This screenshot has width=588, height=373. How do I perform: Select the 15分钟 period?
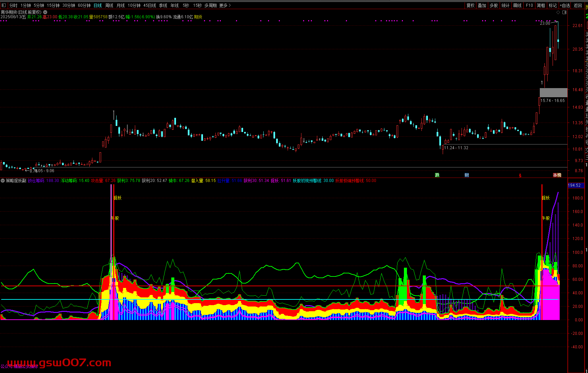pos(53,5)
